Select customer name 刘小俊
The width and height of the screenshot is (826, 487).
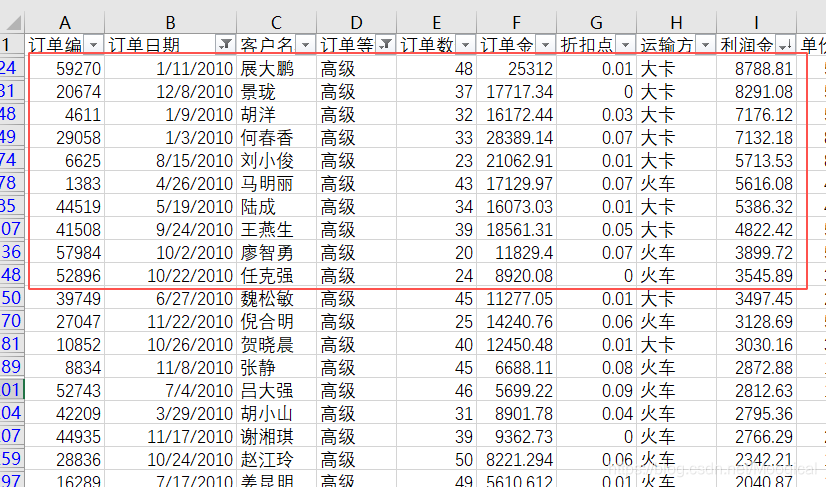pyautogui.click(x=267, y=161)
